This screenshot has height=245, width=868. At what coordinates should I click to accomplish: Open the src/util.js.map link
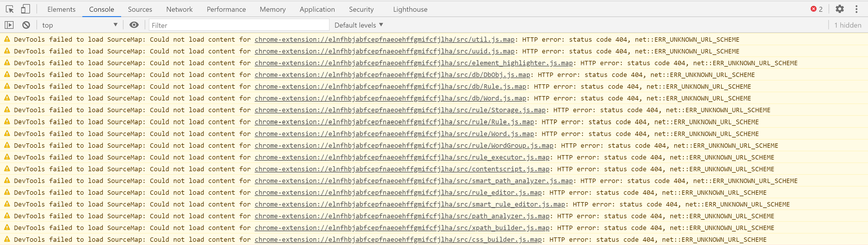[385, 39]
